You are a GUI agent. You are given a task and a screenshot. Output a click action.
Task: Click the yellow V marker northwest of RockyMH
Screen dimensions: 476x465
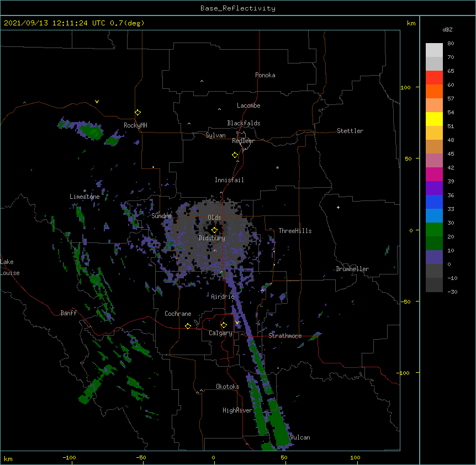point(97,102)
